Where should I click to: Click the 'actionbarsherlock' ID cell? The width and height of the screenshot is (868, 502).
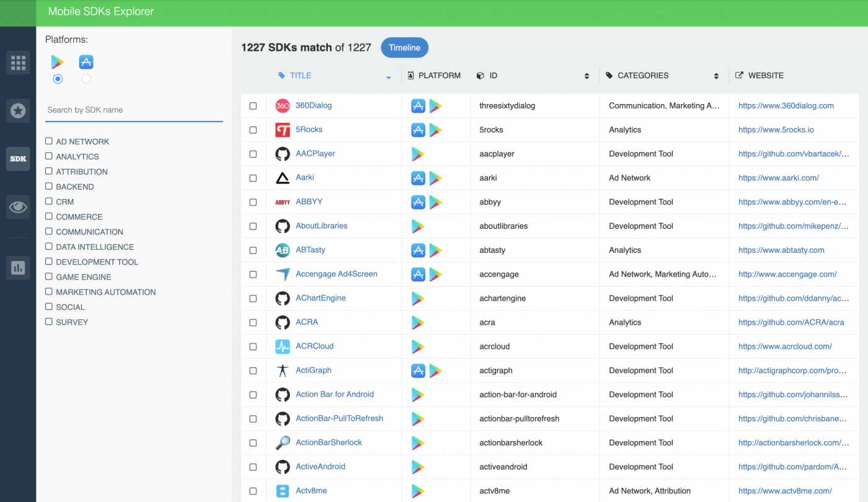point(511,443)
